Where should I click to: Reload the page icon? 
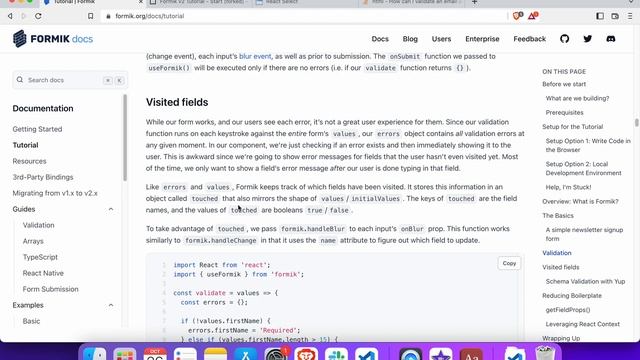click(38, 16)
